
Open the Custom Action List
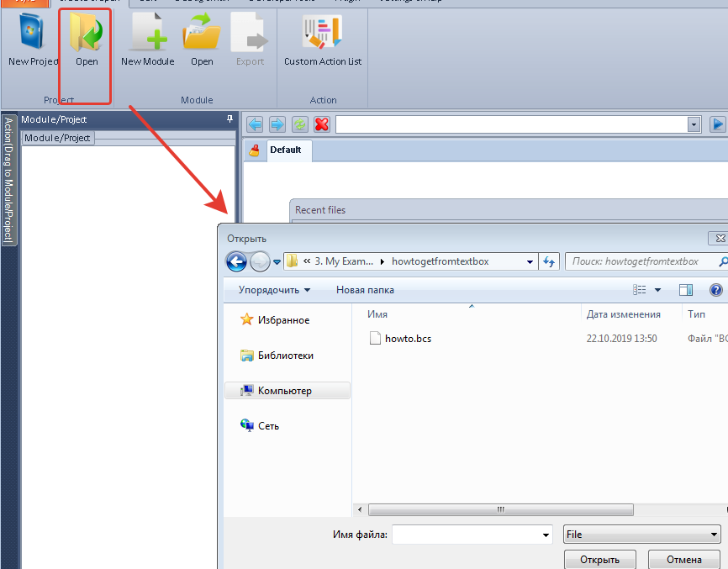323,40
